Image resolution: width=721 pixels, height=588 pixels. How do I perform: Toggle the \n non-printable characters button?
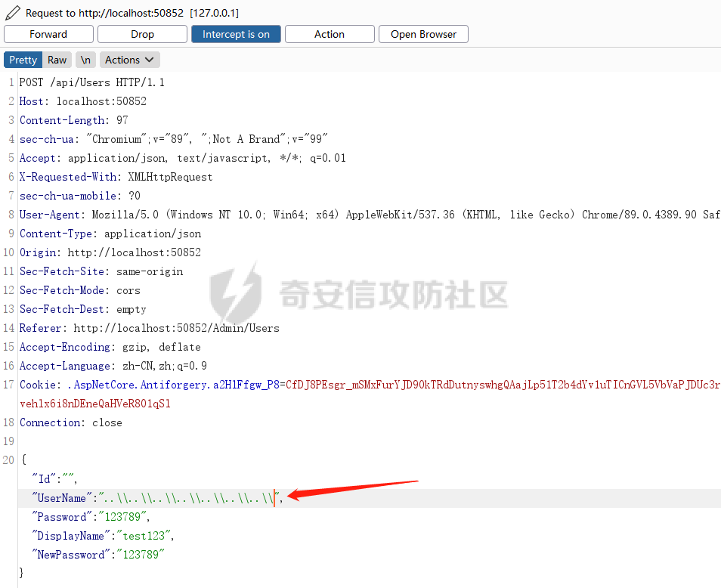pos(86,60)
